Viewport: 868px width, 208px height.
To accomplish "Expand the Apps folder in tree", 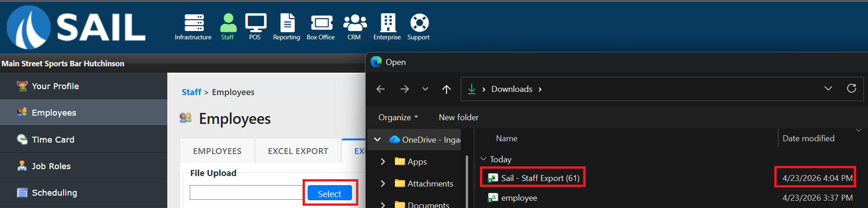I will pyautogui.click(x=383, y=161).
